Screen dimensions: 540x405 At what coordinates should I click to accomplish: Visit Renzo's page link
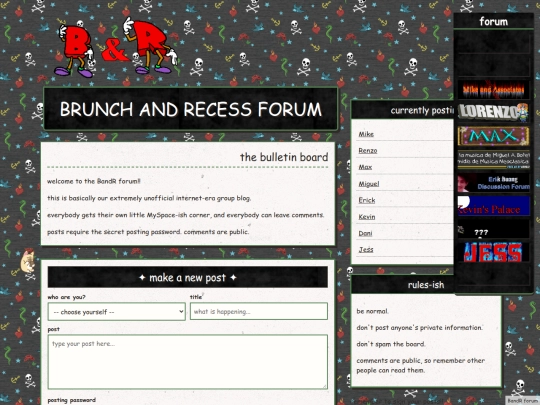tap(368, 150)
